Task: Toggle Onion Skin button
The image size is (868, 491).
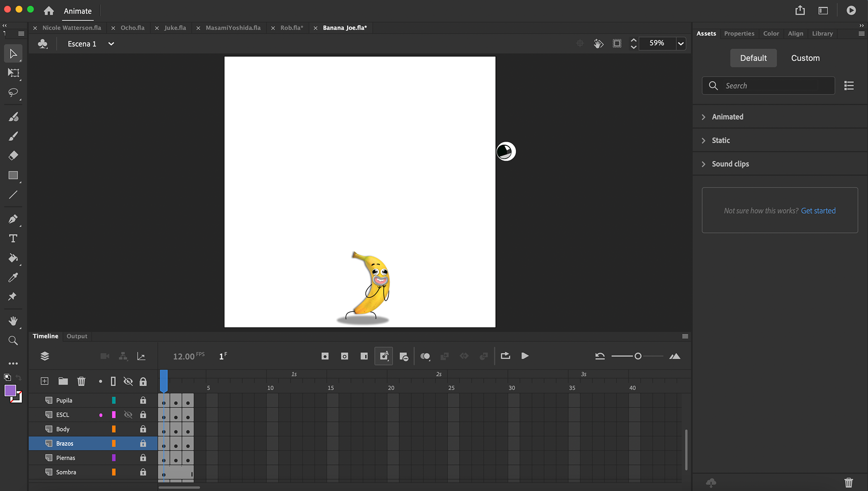Action: click(x=425, y=356)
